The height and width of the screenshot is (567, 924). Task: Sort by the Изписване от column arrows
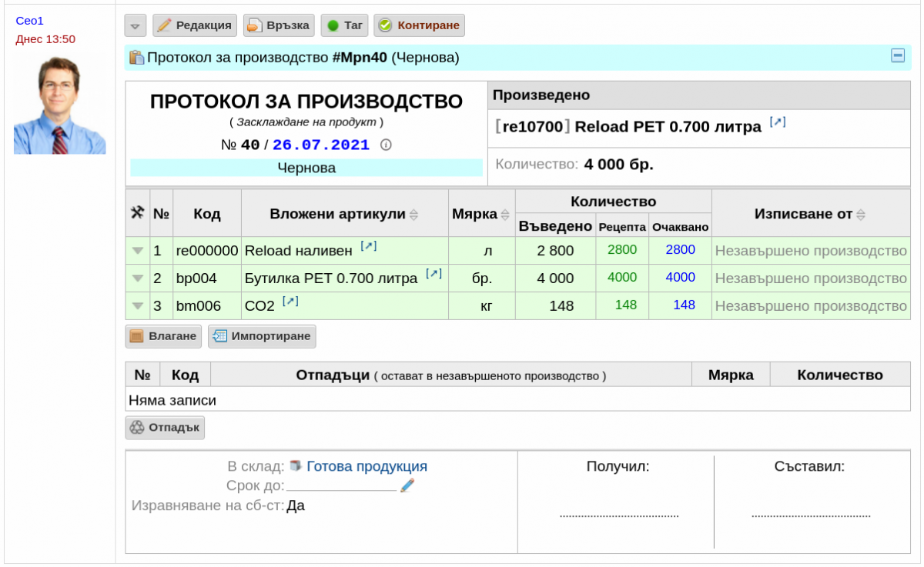click(861, 215)
